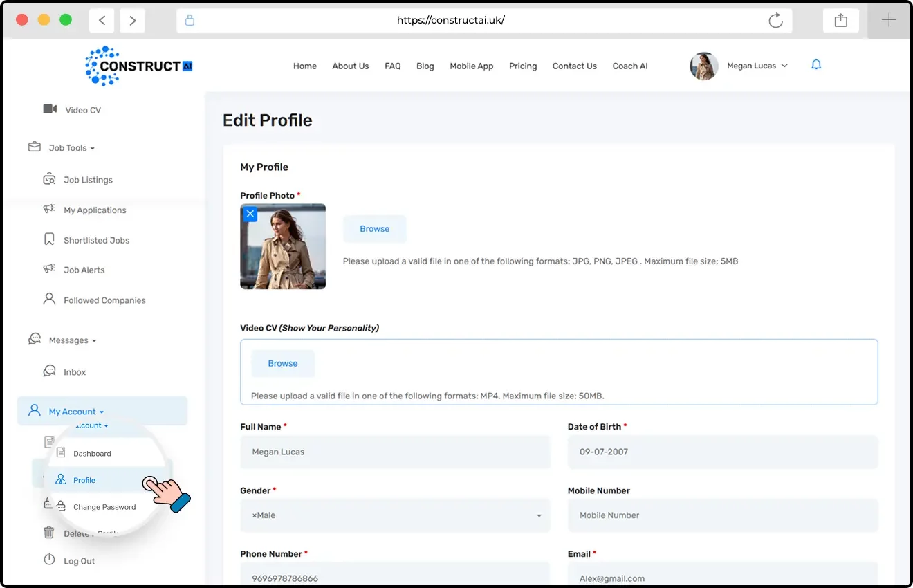Select Profile in My Account menu

[84, 480]
